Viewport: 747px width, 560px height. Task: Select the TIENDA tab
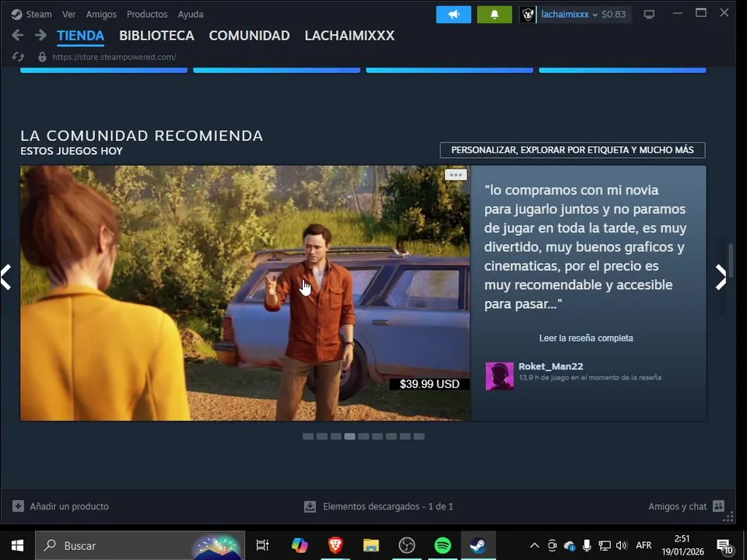(80, 36)
